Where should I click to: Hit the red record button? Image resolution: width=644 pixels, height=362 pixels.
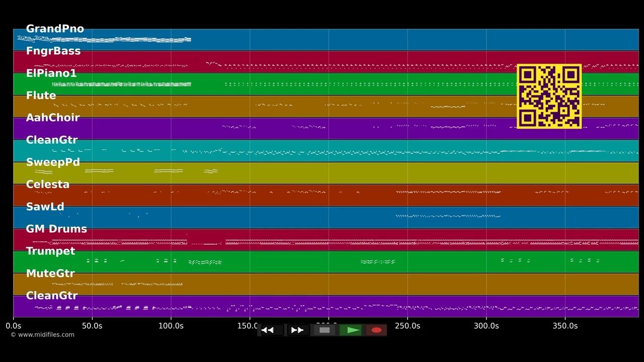[376, 330]
